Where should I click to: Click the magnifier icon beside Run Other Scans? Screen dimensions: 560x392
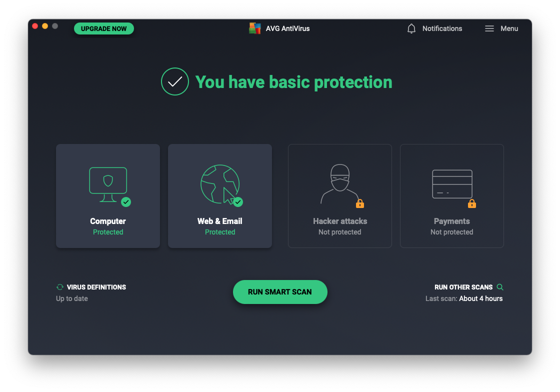pyautogui.click(x=500, y=287)
